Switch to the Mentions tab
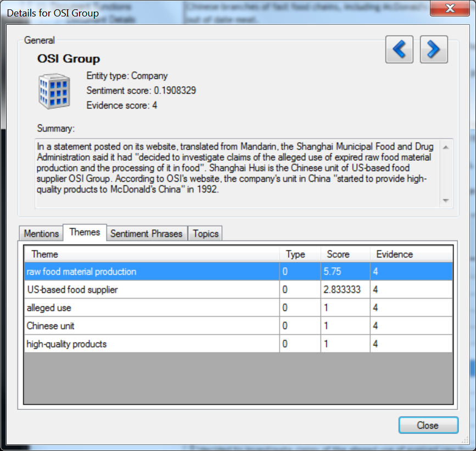Image resolution: width=476 pixels, height=451 pixels. (41, 234)
